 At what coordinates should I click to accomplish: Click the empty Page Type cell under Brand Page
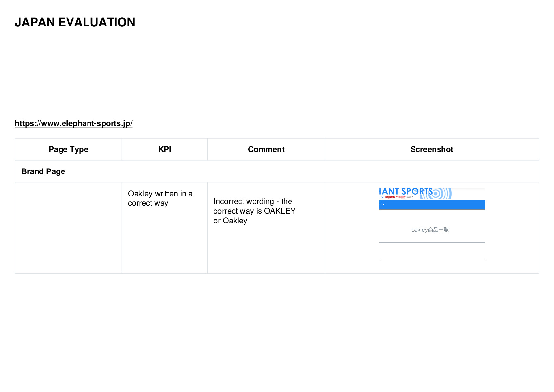[68, 228]
